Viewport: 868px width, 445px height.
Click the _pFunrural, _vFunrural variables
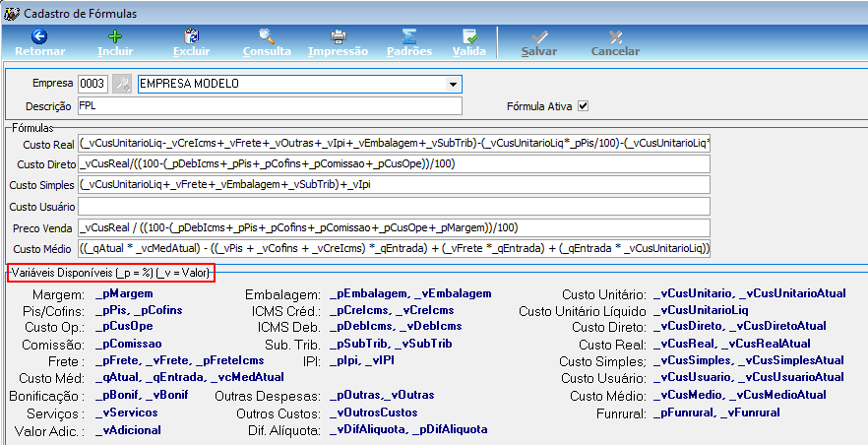coord(716,413)
